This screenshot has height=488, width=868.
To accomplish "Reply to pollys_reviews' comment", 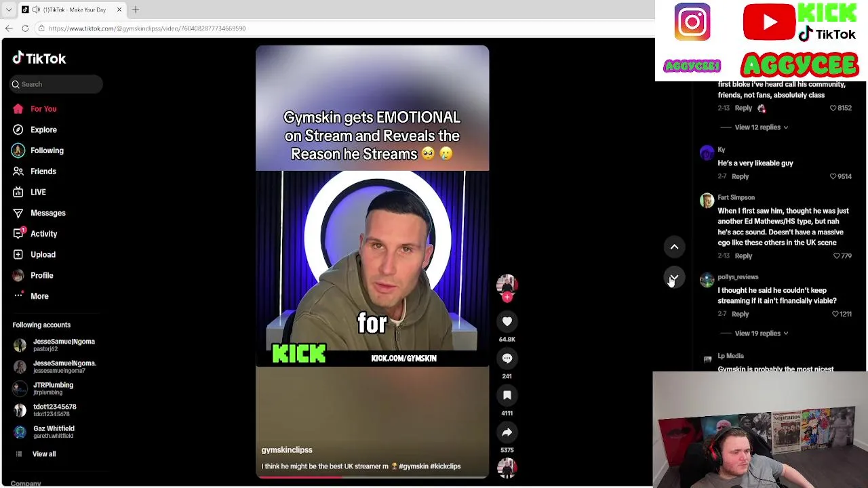I will pos(740,314).
